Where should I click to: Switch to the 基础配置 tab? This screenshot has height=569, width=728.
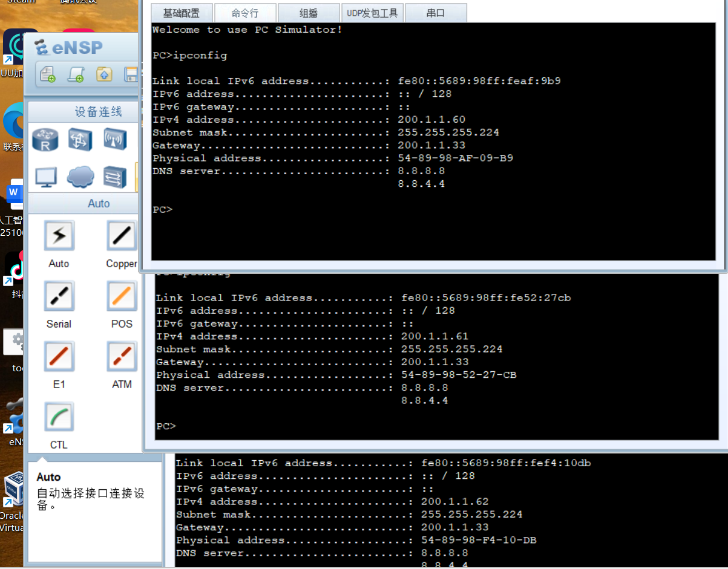181,13
